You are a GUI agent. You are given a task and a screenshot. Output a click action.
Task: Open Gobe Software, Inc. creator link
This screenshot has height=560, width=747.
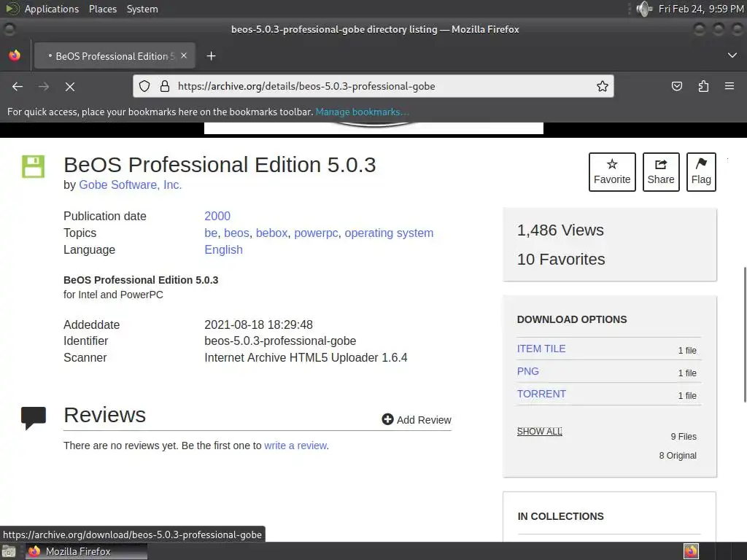(x=130, y=184)
